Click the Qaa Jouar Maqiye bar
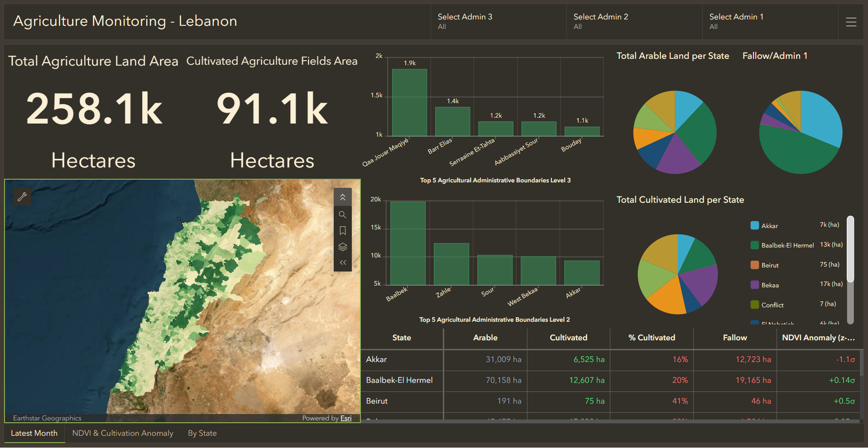The image size is (868, 448). tap(409, 102)
